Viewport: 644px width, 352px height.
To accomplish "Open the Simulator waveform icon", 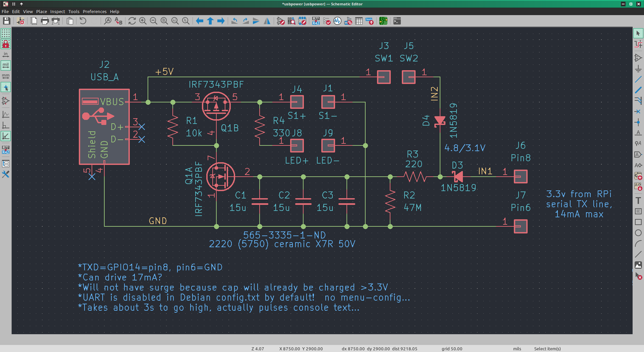I will (x=337, y=21).
